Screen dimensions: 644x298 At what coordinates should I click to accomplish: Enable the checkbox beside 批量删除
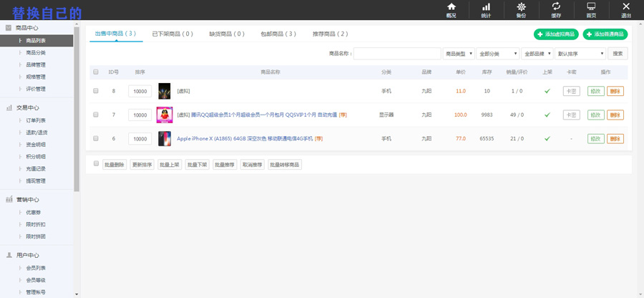96,164
